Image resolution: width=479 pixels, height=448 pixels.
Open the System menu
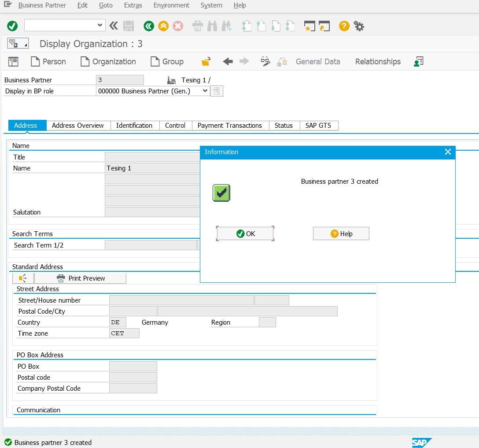(211, 5)
